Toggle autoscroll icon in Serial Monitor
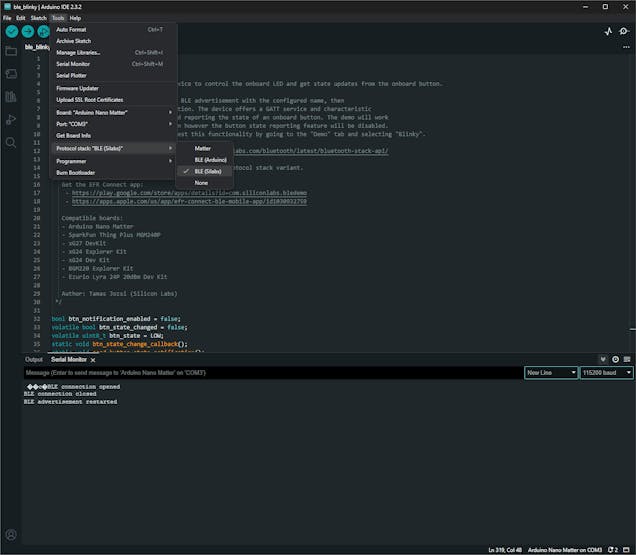 603,359
